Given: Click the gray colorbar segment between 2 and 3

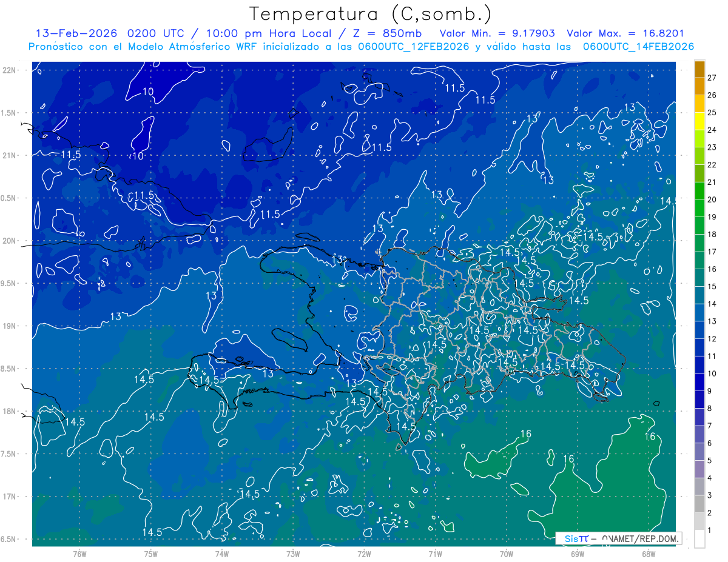Looking at the screenshot, I should [x=699, y=504].
